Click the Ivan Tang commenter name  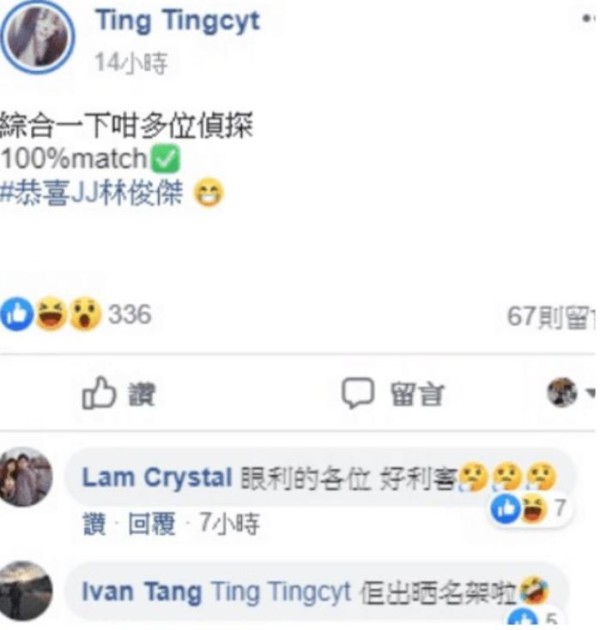point(142,592)
